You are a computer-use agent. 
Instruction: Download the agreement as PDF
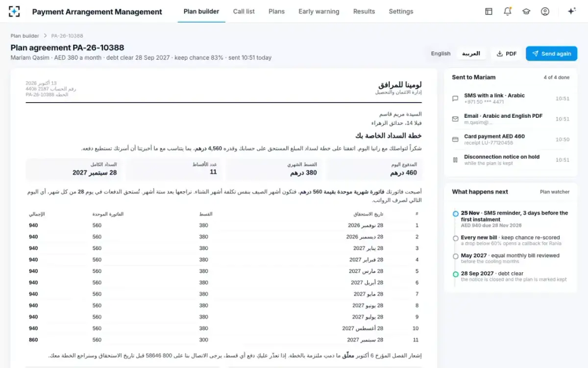point(507,53)
